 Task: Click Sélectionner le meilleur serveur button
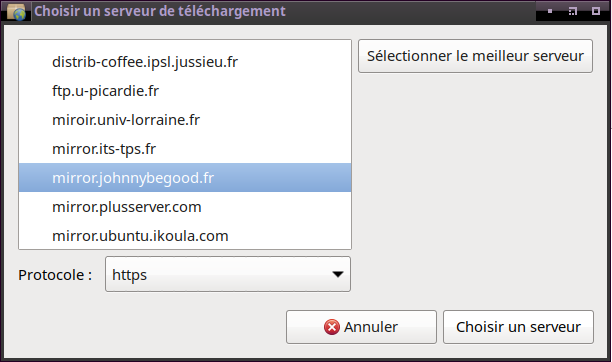tap(475, 56)
